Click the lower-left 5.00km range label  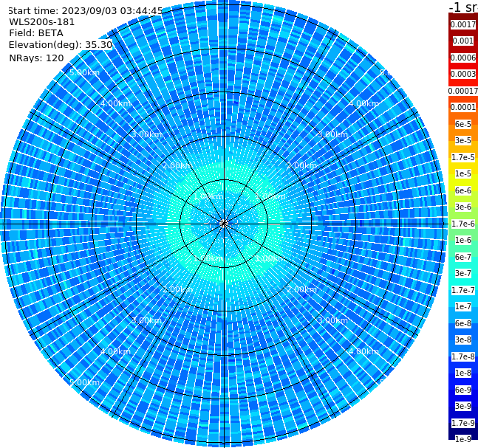[x=84, y=382]
